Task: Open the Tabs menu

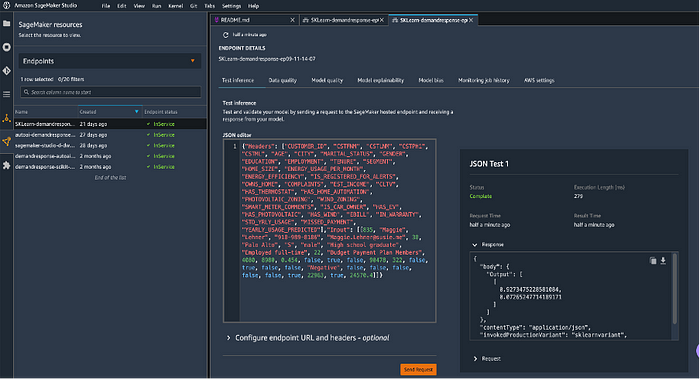Action: click(209, 6)
